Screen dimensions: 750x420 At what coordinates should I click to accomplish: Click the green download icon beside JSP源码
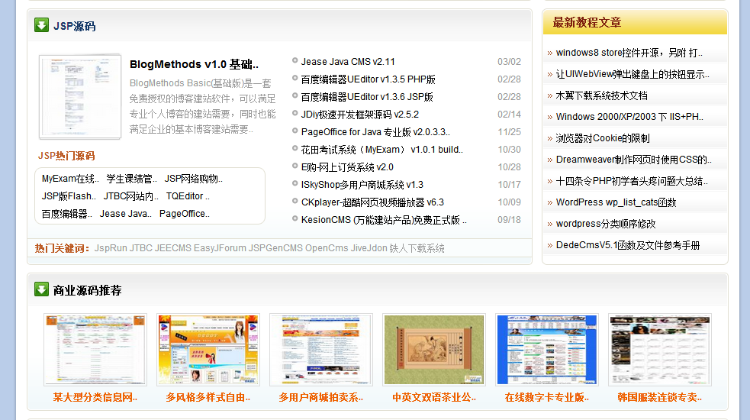pyautogui.click(x=42, y=25)
